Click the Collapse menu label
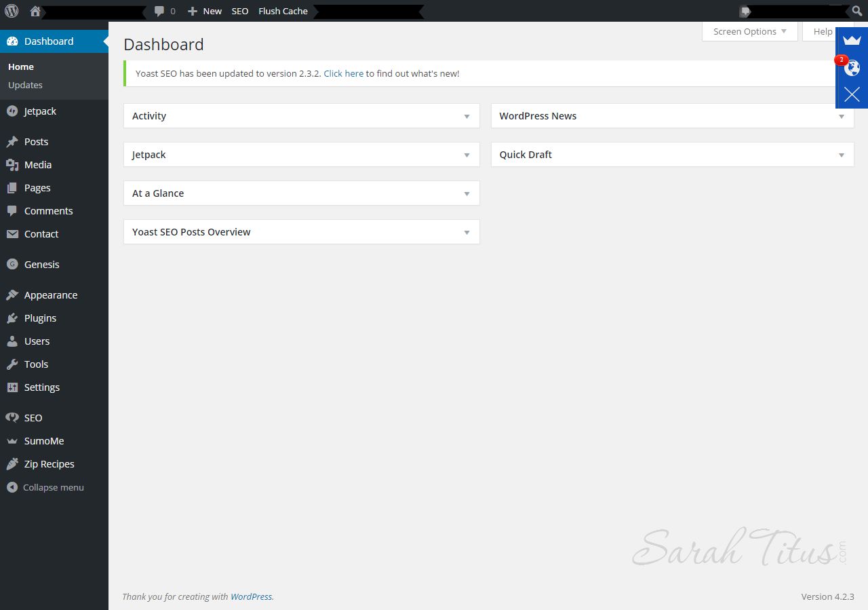This screenshot has height=610, width=868. 54,487
